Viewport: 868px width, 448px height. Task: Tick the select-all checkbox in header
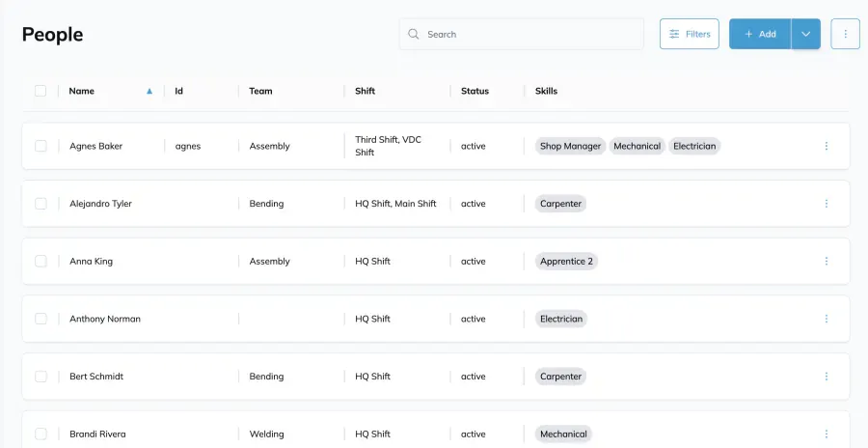click(x=41, y=91)
